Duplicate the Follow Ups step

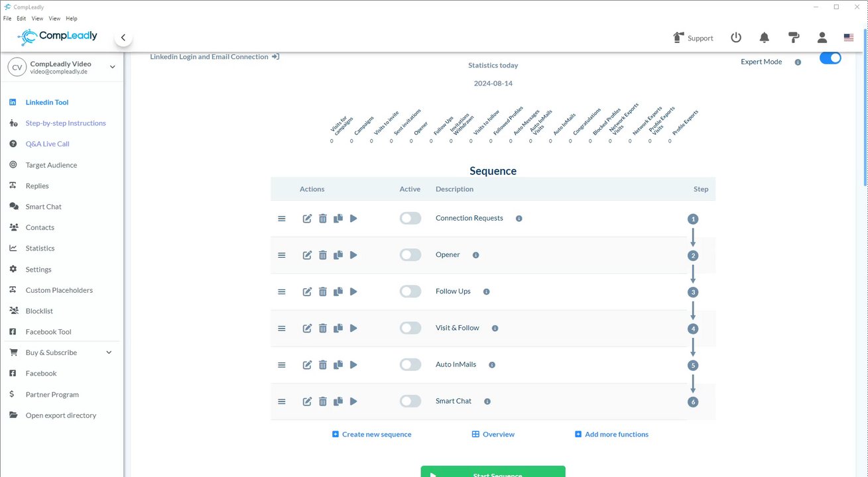(x=338, y=291)
